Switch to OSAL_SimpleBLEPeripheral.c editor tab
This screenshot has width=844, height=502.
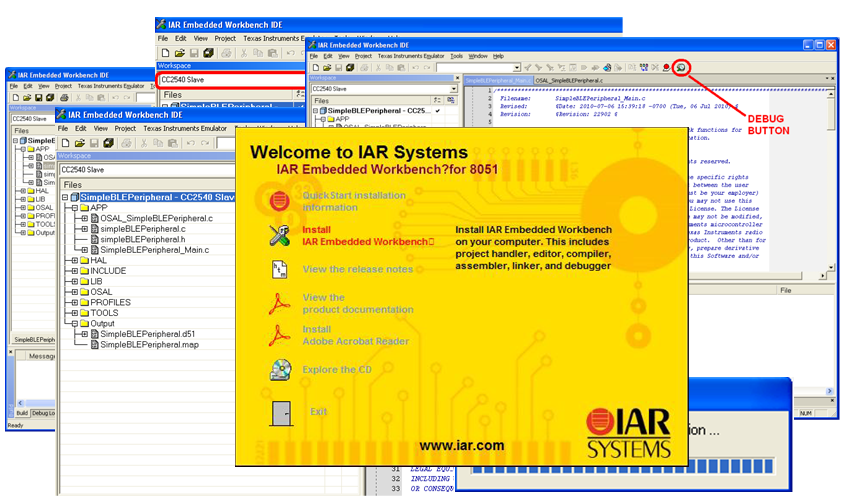pyautogui.click(x=569, y=81)
